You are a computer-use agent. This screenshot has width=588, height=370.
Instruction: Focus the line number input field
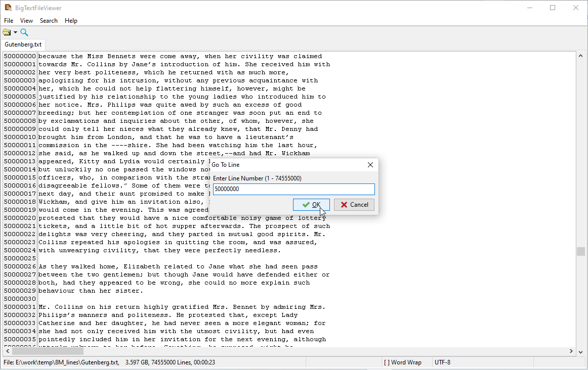tap(293, 189)
